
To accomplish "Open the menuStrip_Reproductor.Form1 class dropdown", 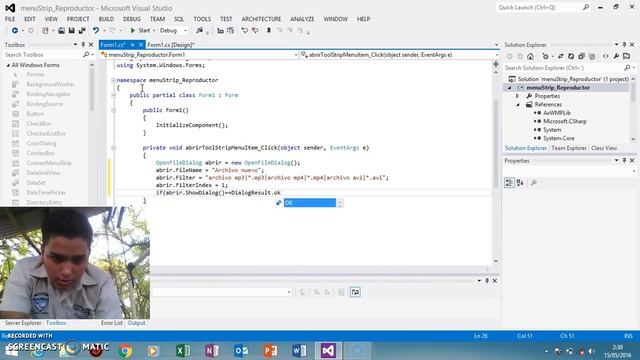I will tap(296, 55).
